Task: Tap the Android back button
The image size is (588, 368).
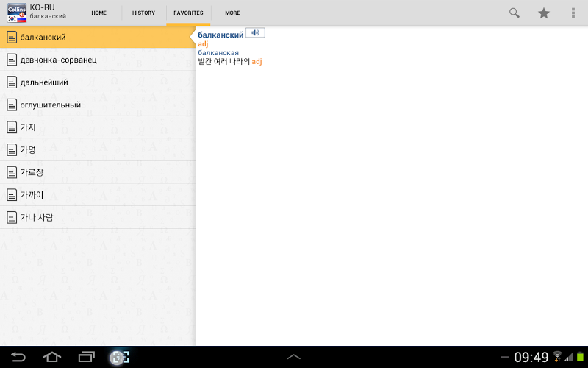Action: coord(18,357)
